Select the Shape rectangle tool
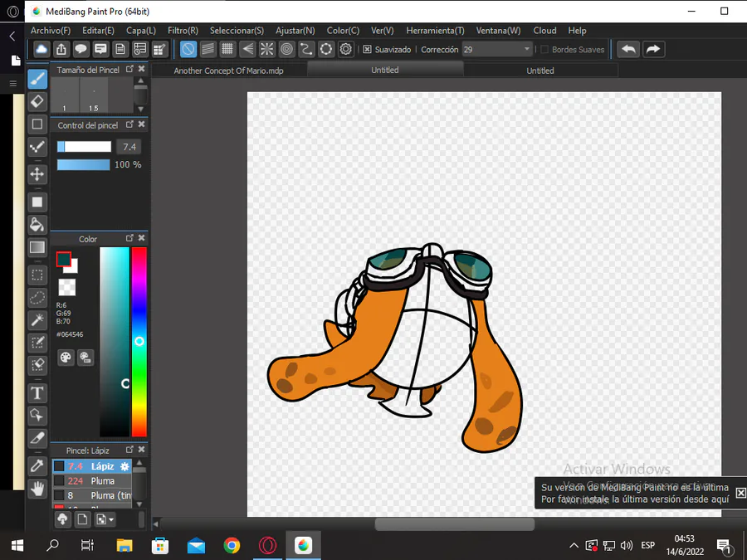747x560 pixels. (x=37, y=124)
